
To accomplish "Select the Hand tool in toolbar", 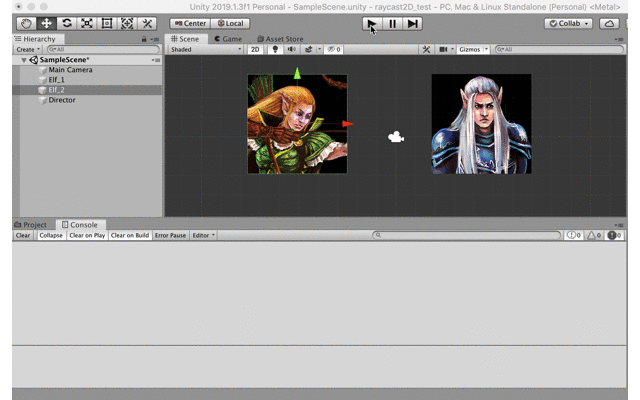I will [x=26, y=23].
